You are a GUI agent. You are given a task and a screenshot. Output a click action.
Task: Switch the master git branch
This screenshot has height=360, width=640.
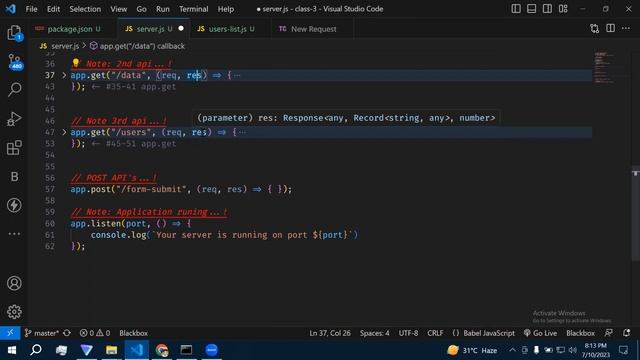(x=42, y=333)
